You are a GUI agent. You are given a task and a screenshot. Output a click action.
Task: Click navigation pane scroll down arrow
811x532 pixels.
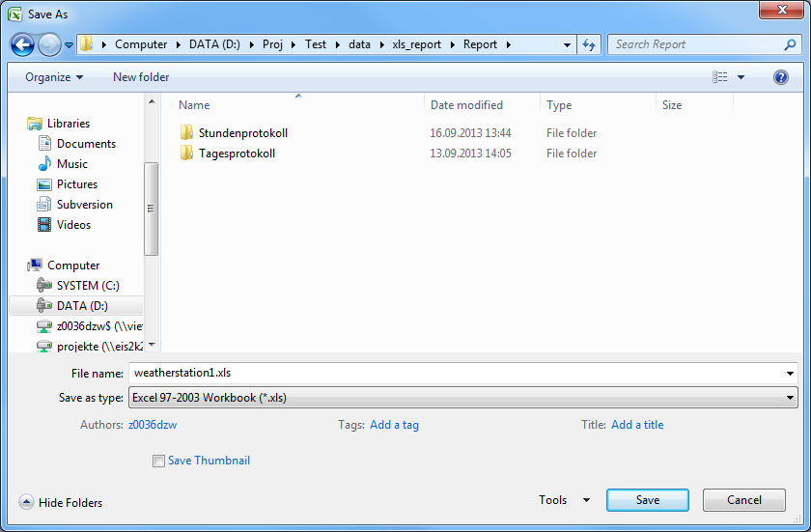152,345
